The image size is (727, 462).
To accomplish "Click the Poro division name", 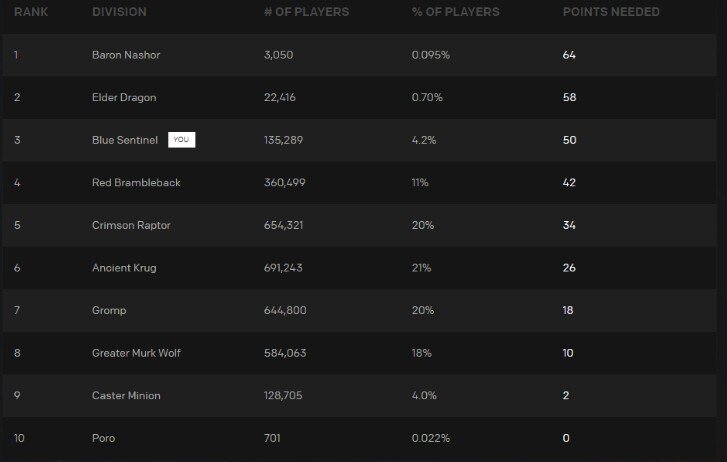I will pos(102,438).
